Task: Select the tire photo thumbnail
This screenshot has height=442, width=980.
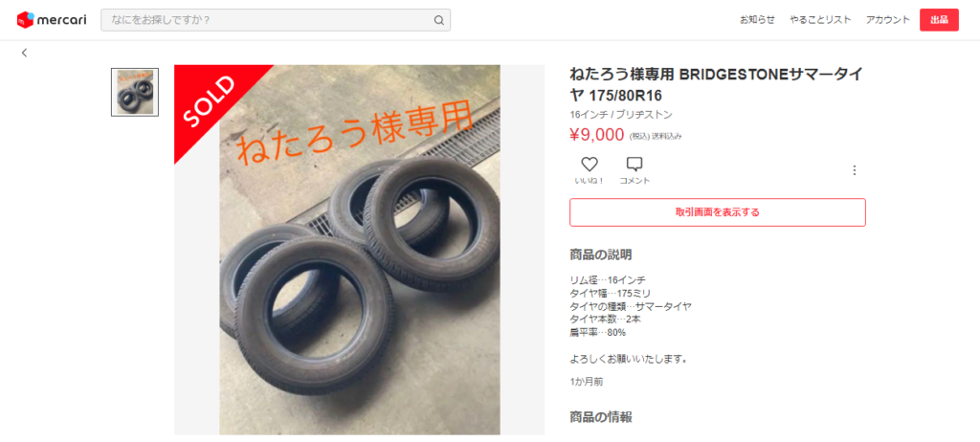Action: (135, 92)
